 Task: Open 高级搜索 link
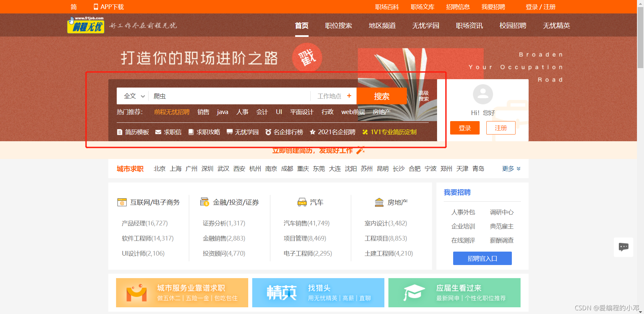tap(424, 96)
